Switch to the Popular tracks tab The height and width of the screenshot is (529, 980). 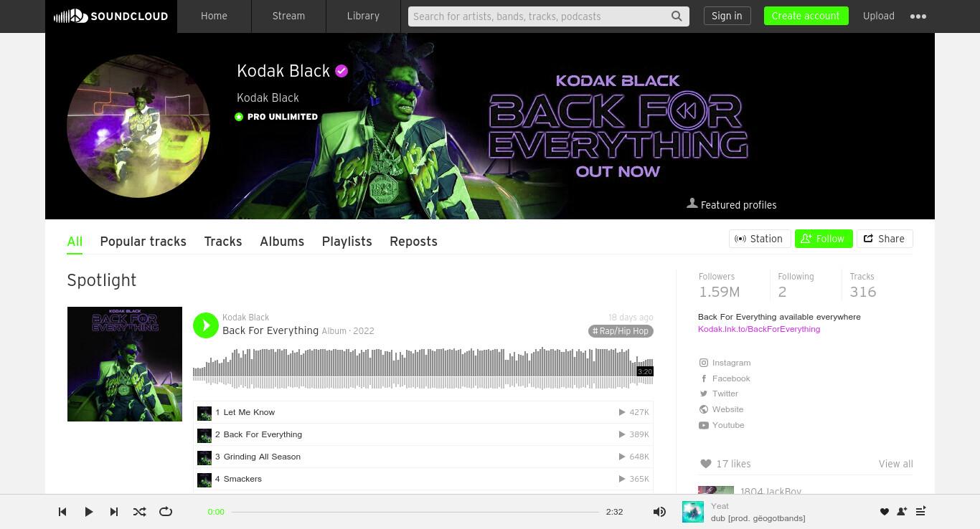[143, 242]
